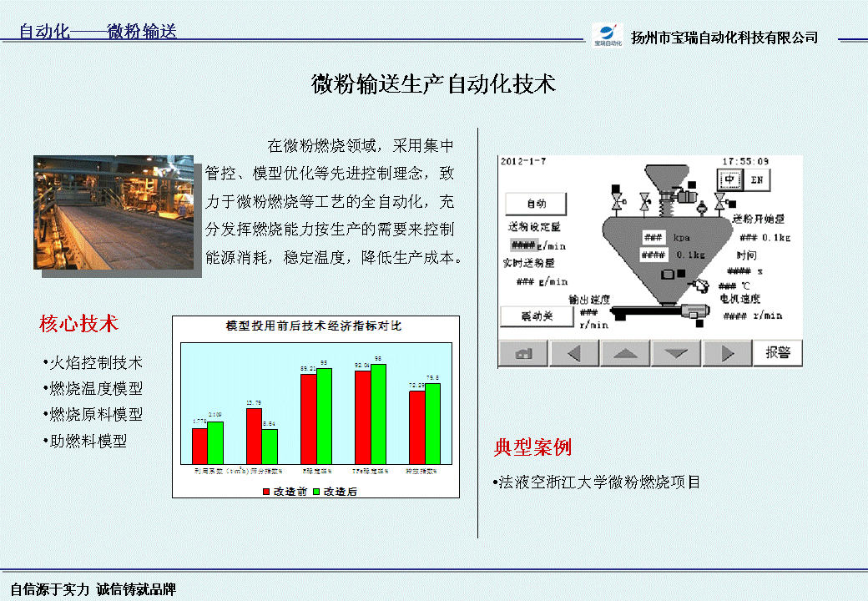
Task: Open the 报警 alarm page
Action: point(777,353)
